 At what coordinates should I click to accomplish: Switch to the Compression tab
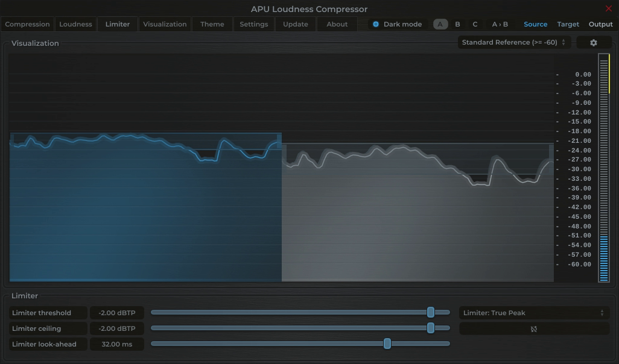[27, 24]
